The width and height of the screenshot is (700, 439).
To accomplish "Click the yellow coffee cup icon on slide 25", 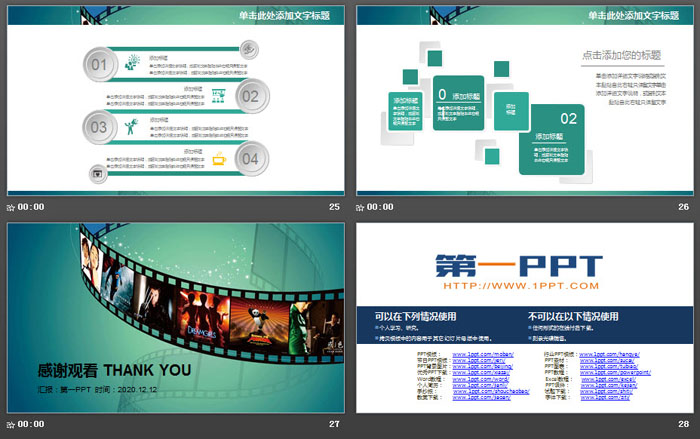I will pos(219,159).
